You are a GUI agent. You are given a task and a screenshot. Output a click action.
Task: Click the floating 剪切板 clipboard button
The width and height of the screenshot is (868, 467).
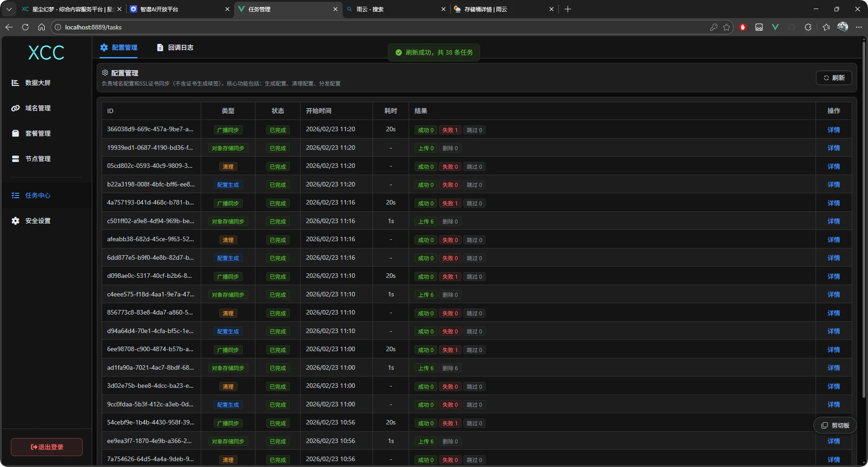835,425
